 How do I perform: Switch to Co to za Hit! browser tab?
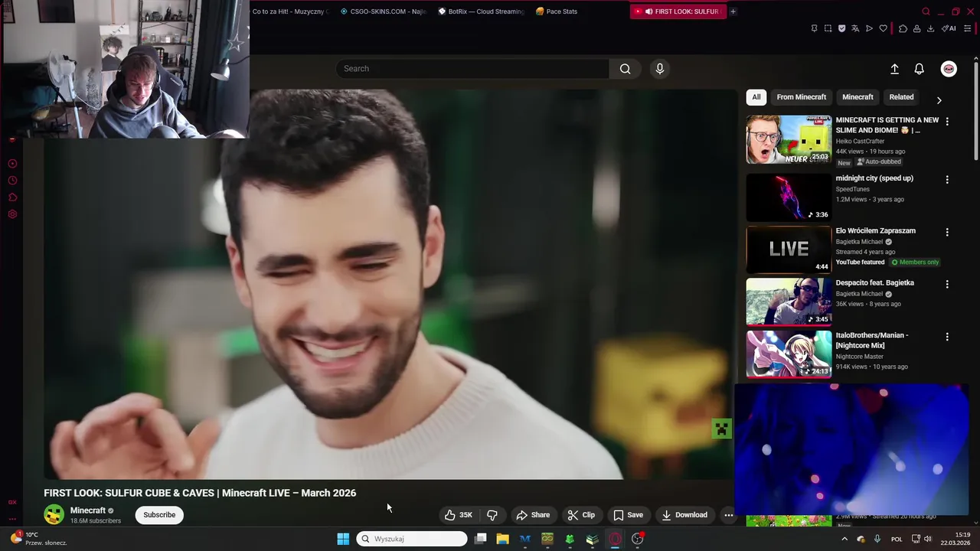(290, 11)
